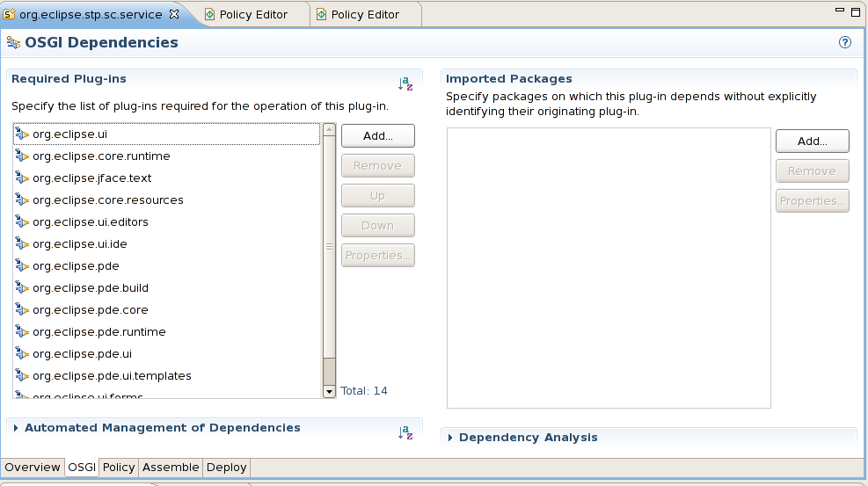Maximize the editor area
Viewport: 868px width, 486px height.
(856, 11)
